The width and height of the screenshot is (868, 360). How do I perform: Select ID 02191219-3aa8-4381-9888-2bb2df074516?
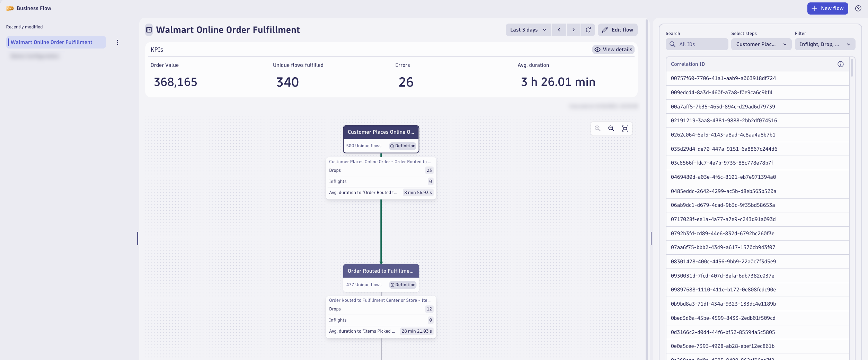[758, 121]
